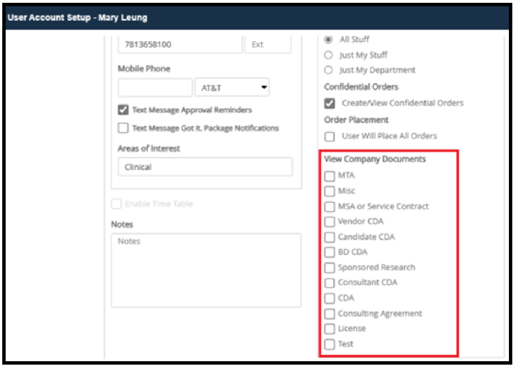Enable Text Message Got It Package Notifications
The image size is (514, 368).
123,128
